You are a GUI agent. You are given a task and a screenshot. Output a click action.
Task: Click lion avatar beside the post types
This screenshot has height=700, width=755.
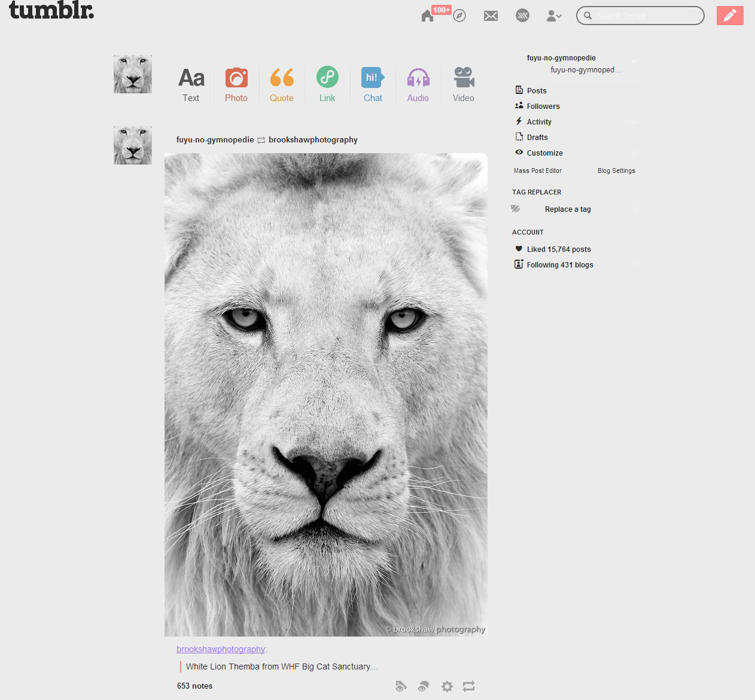pyautogui.click(x=133, y=74)
